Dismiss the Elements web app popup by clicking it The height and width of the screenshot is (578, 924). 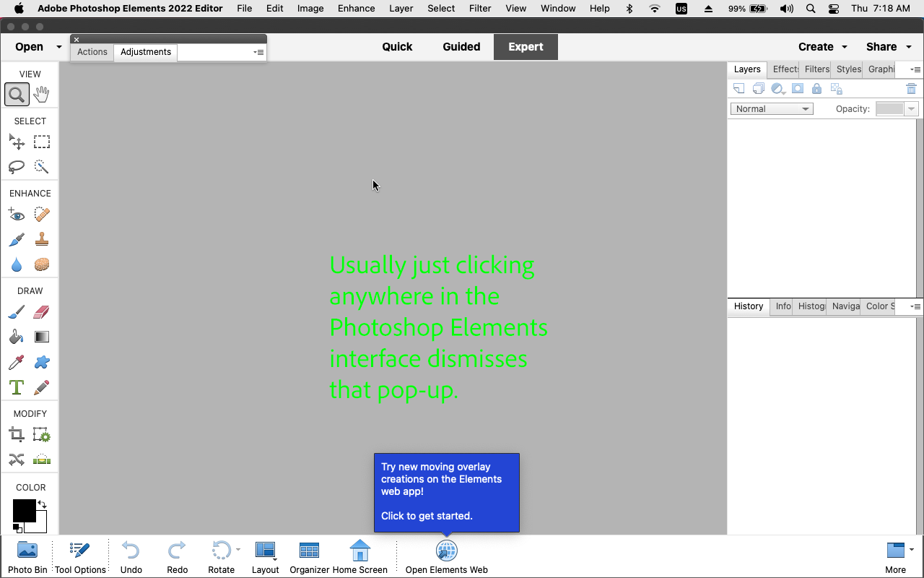click(446, 493)
